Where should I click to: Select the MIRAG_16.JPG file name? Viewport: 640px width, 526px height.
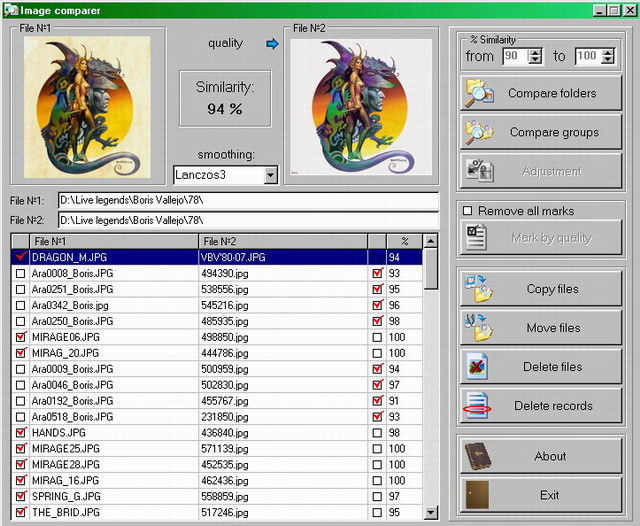(x=65, y=480)
